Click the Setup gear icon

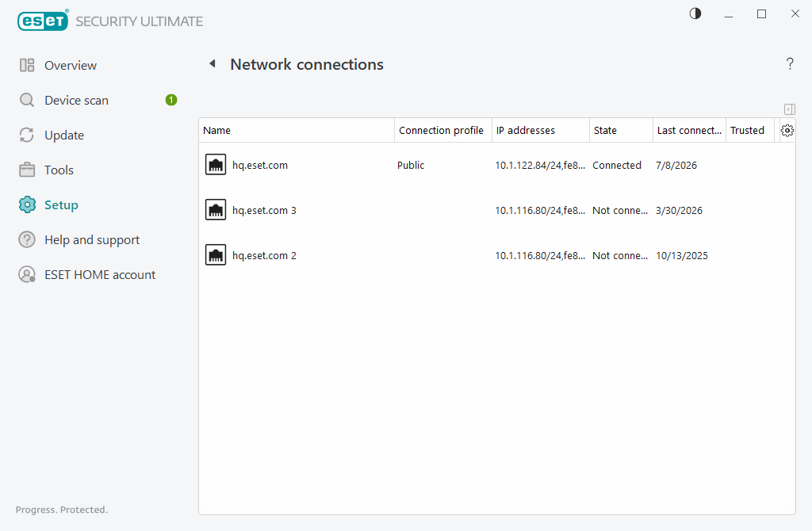[27, 204]
